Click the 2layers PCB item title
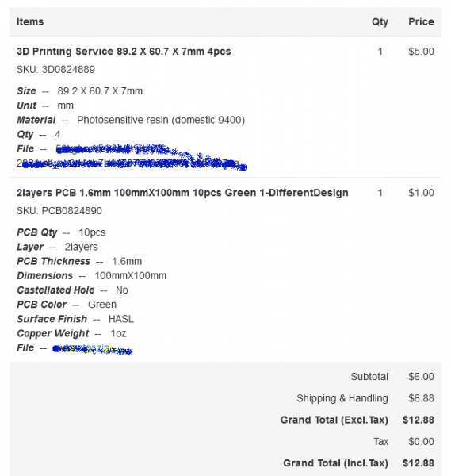 tap(182, 193)
